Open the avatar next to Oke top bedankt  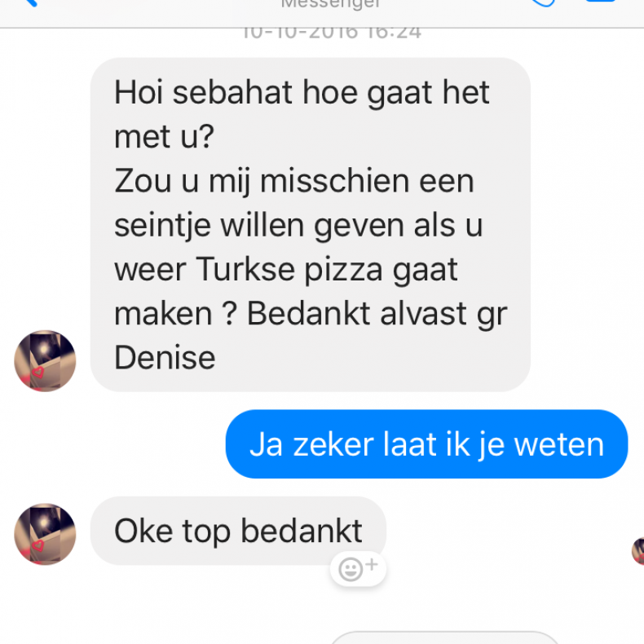click(45, 534)
